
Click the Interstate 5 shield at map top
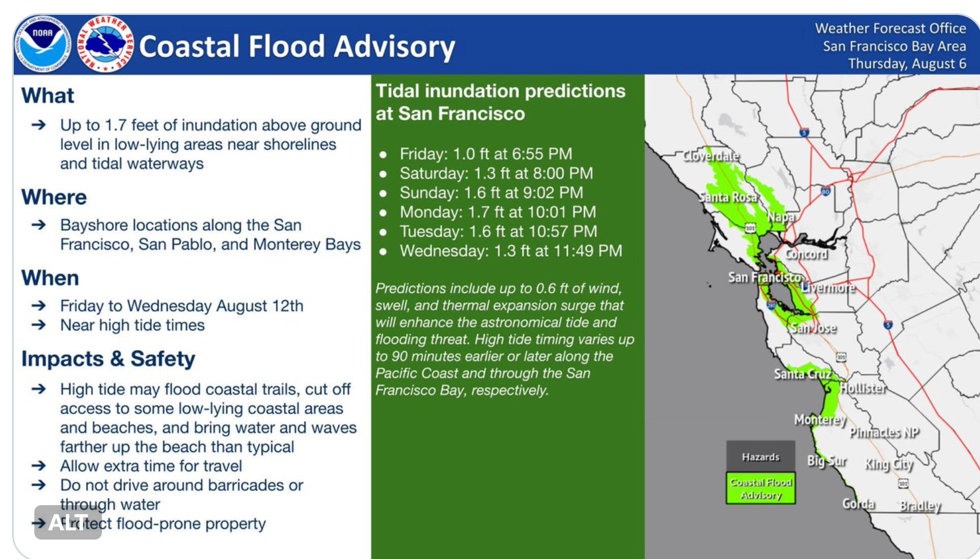pos(804,132)
